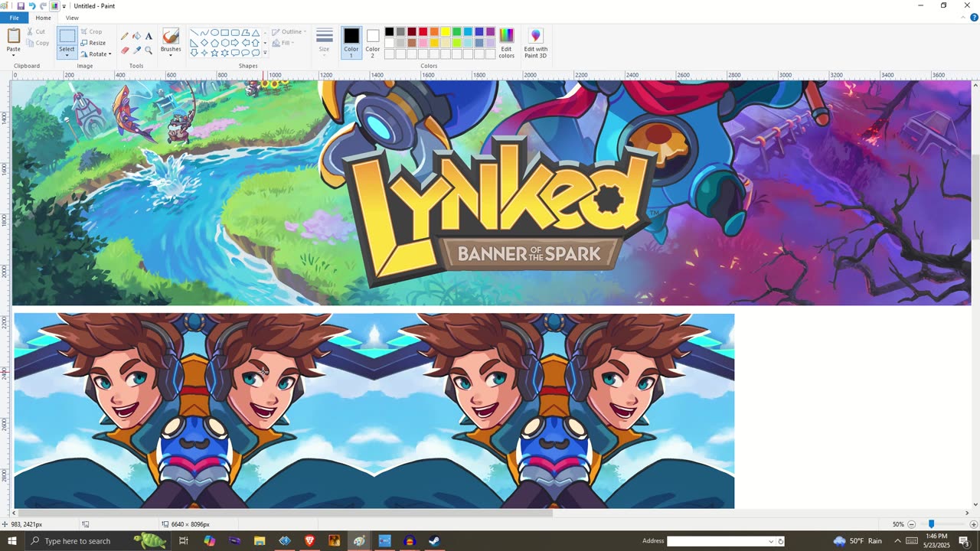980x551 pixels.
Task: Select the Eraser tool
Action: 124,51
